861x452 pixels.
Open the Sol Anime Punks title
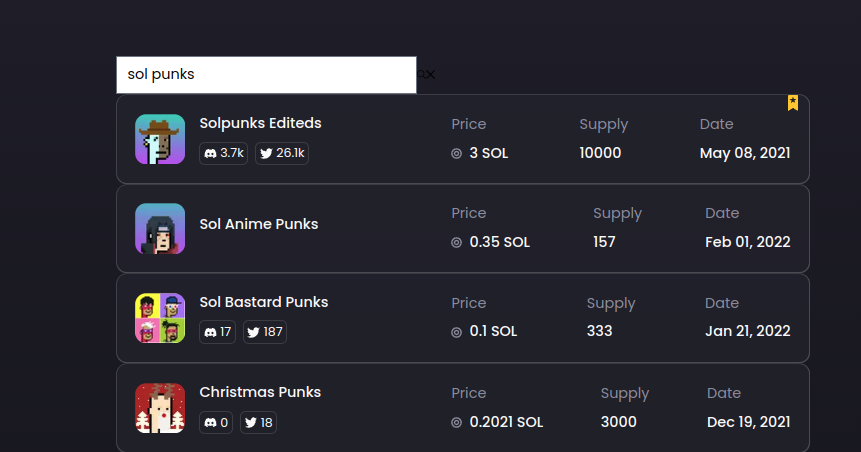[x=259, y=224]
